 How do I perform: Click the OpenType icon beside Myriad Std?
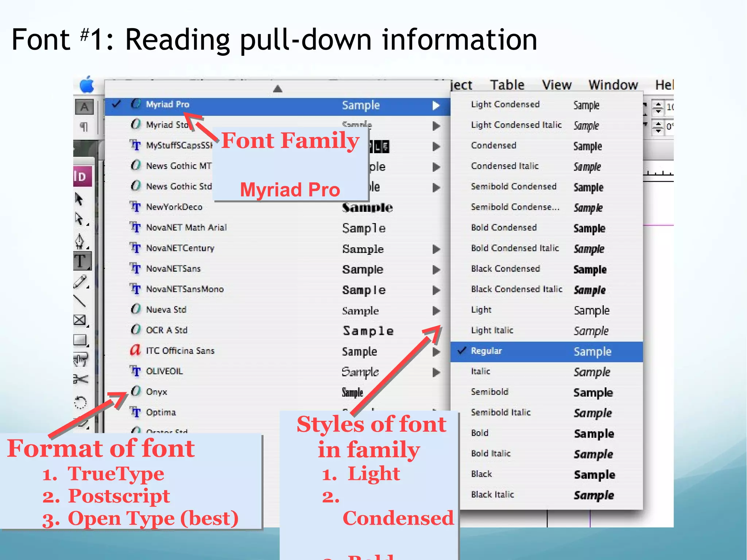pyautogui.click(x=136, y=124)
